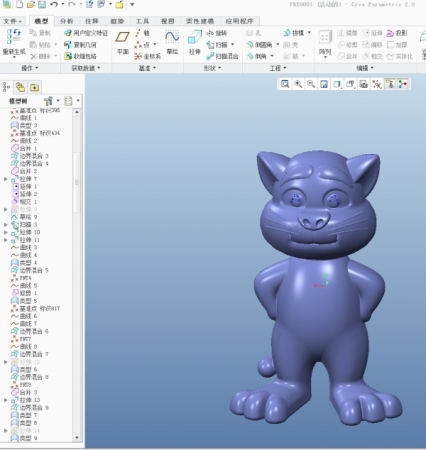Click the Save disk icon in quick access toolbar
This screenshot has width=426, height=450.
click(x=42, y=5)
